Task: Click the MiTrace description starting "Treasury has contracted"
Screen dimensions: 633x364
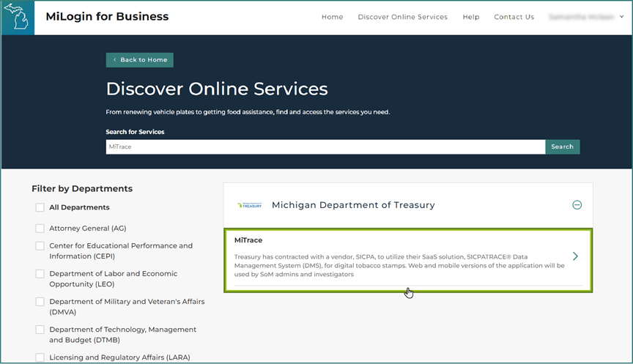Action: (399, 266)
